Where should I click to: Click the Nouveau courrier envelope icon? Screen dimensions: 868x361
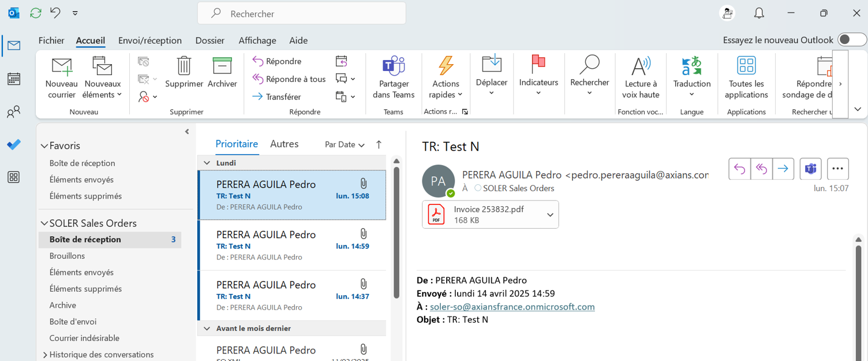tap(61, 67)
